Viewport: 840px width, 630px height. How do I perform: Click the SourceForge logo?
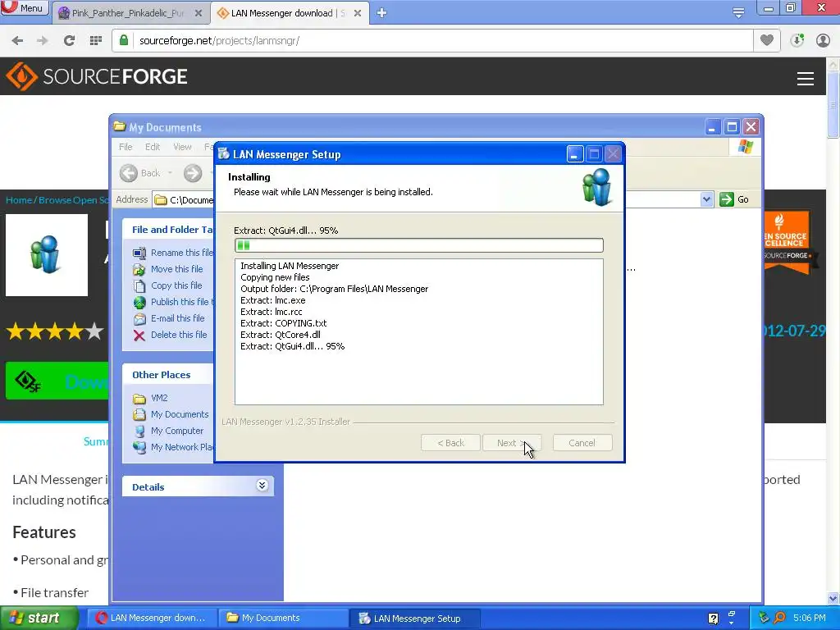(97, 76)
